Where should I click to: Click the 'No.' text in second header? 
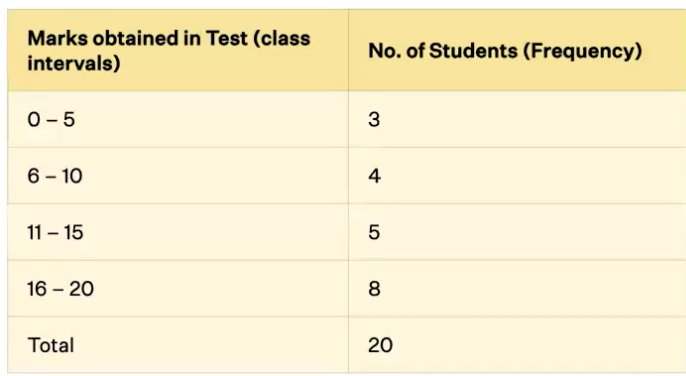click(x=384, y=51)
